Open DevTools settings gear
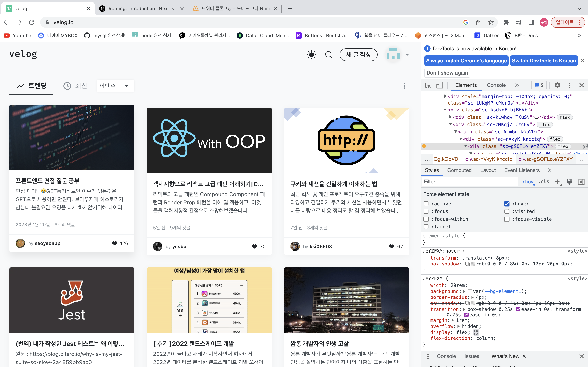 557,85
